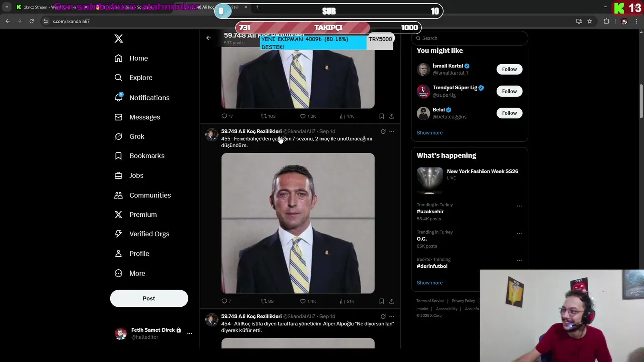Screen dimensions: 644x362
Task: Open the #uzaksehir trend
Action: pos(430,212)
